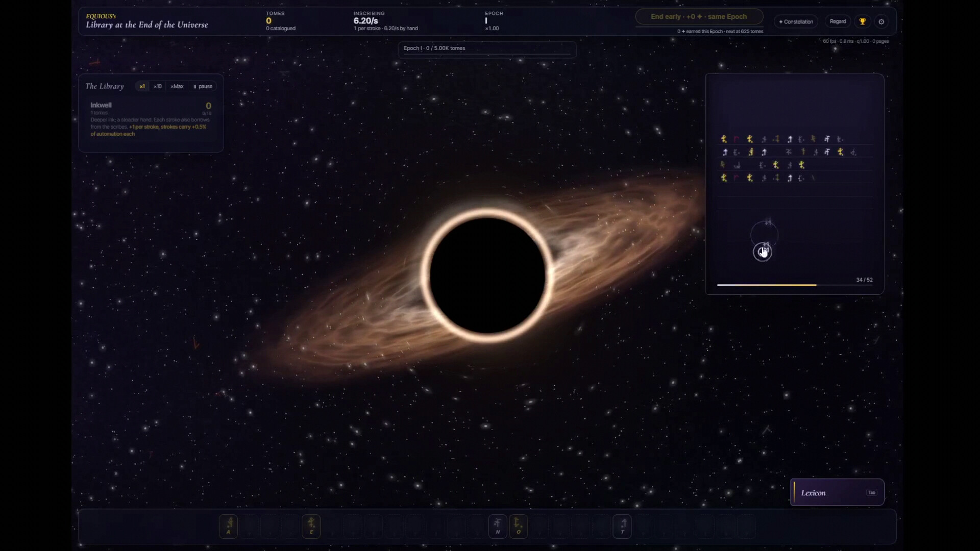Click the black hole to inscribe
The height and width of the screenshot is (551, 980).
487,275
